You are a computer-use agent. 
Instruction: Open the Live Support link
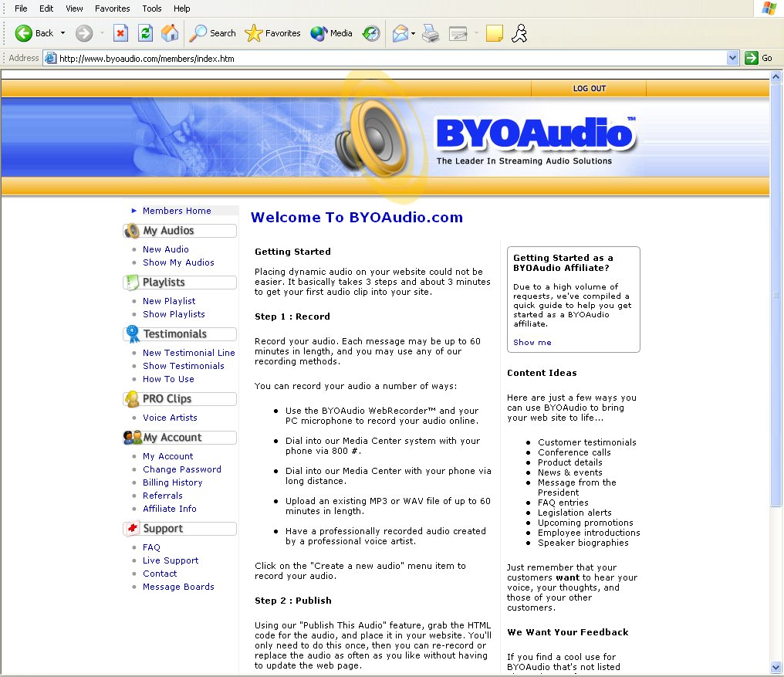[x=171, y=560]
